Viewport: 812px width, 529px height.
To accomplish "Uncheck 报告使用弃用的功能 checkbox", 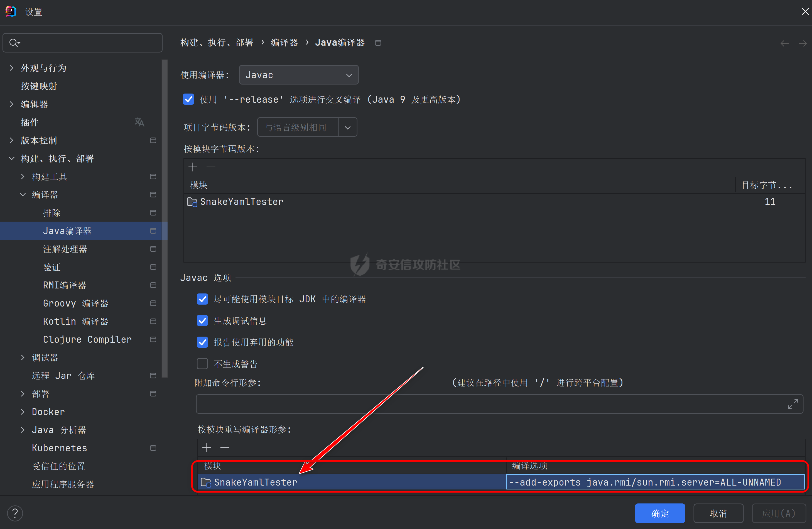I will pyautogui.click(x=202, y=342).
